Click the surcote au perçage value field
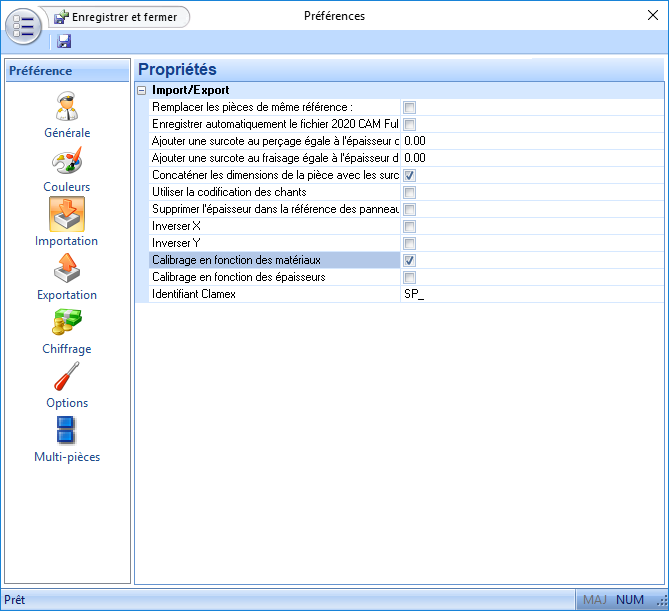 530,141
